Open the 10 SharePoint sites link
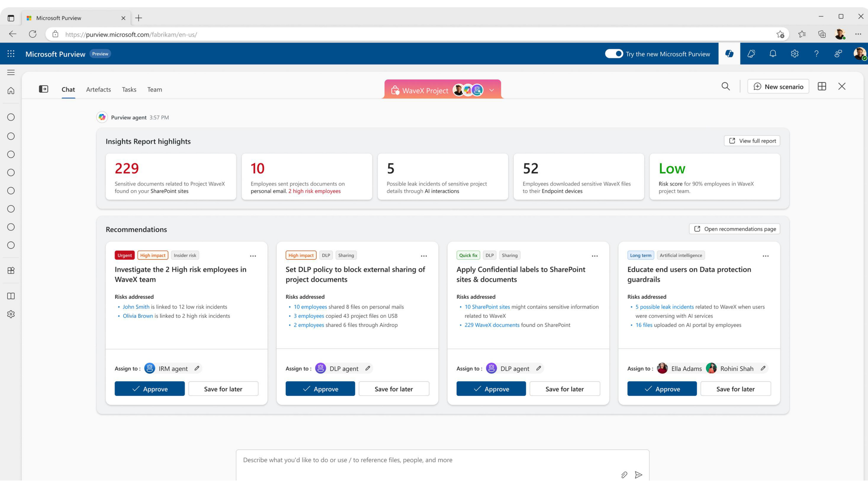The height and width of the screenshot is (488, 868). click(487, 307)
